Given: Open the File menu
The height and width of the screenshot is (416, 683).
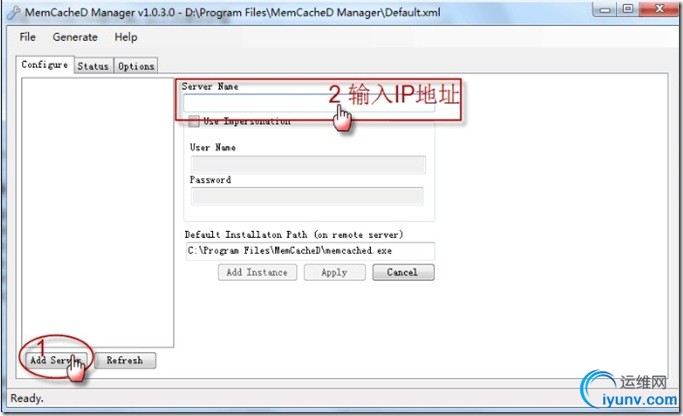Looking at the screenshot, I should coord(27,37).
